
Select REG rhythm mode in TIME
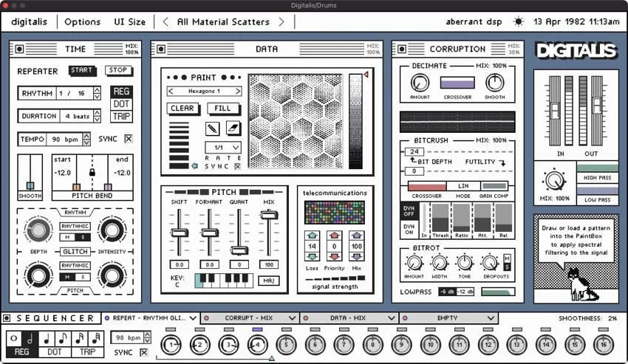(x=121, y=92)
